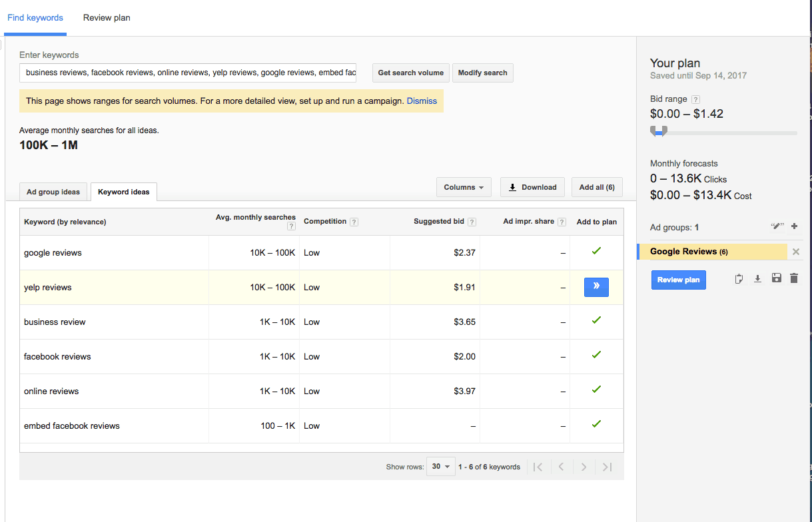Click the floppy disk save plan icon

776,278
